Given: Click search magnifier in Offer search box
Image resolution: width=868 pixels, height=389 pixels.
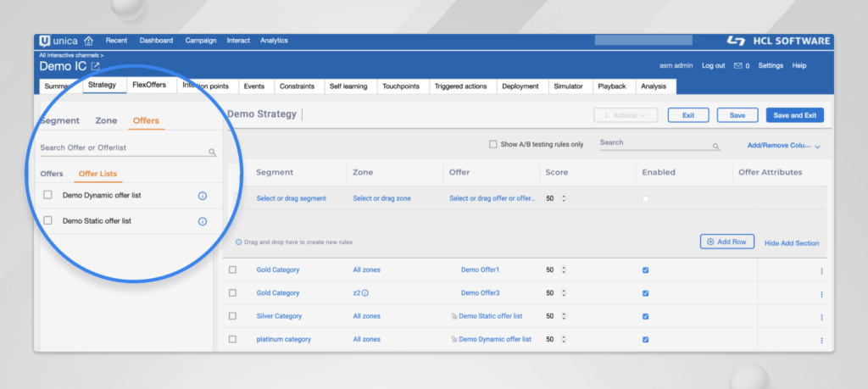Looking at the screenshot, I should tap(212, 153).
